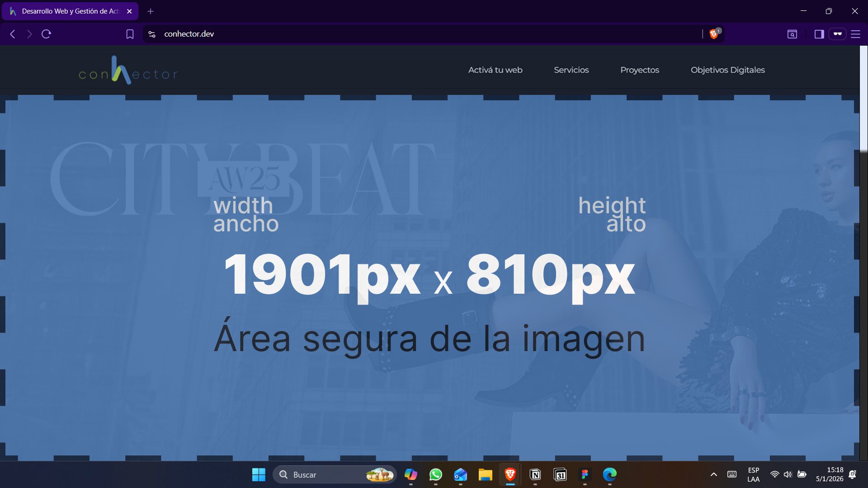
Task: Click the Objetivos Digitales link
Action: click(x=727, y=70)
